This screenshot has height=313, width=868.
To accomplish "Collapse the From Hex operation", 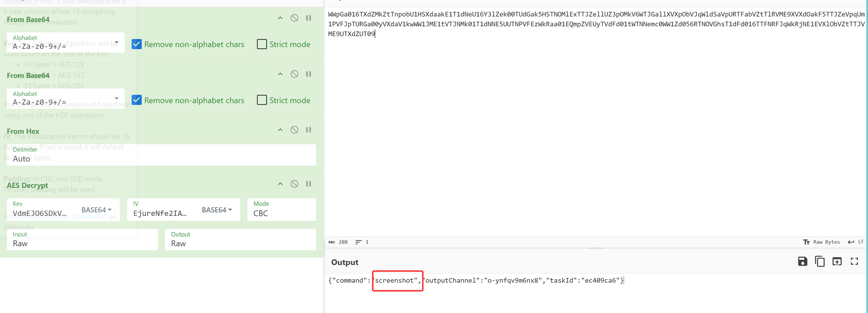I will pos(280,130).
